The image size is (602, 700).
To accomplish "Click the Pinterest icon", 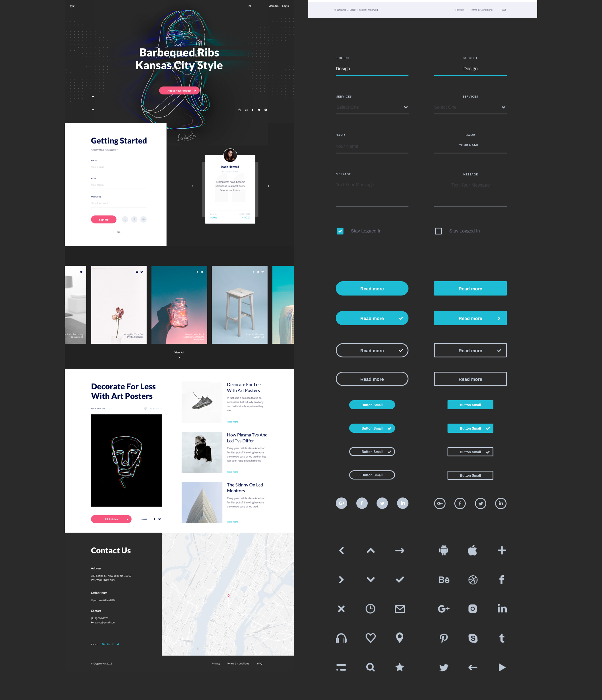I will click(x=443, y=638).
